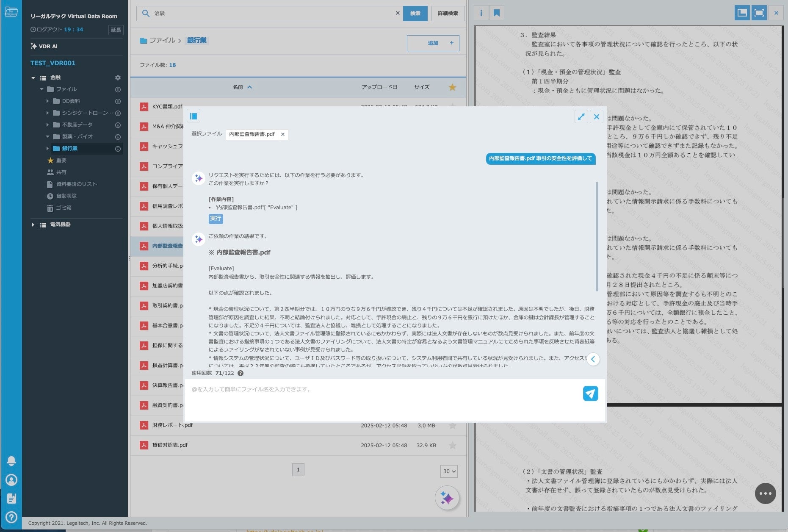The image size is (788, 532).
Task: Open the document report icon in left rail
Action: (11, 499)
